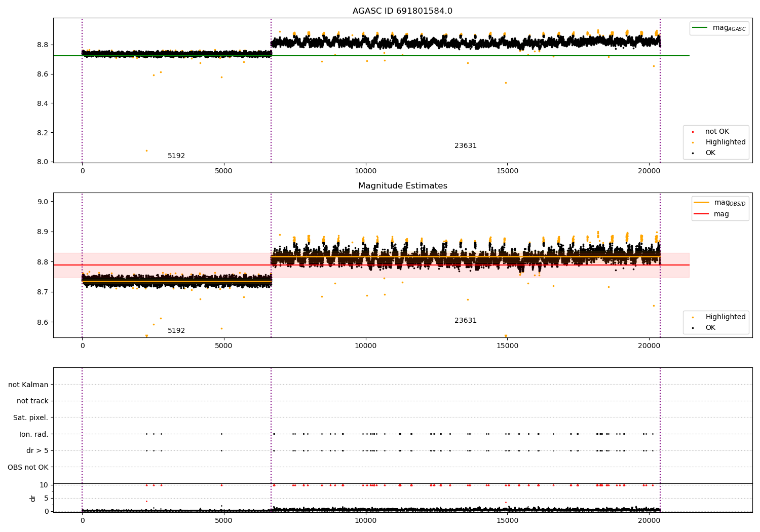Click the title 'AGASC ID 691801584.0'
Screen dimensions: 760x532
(403, 11)
